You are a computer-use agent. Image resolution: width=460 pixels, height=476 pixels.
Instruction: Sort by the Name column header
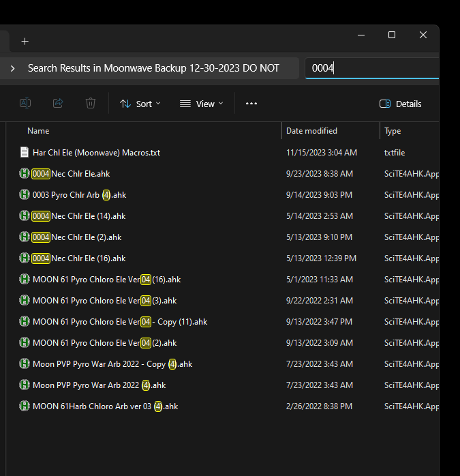coord(38,131)
